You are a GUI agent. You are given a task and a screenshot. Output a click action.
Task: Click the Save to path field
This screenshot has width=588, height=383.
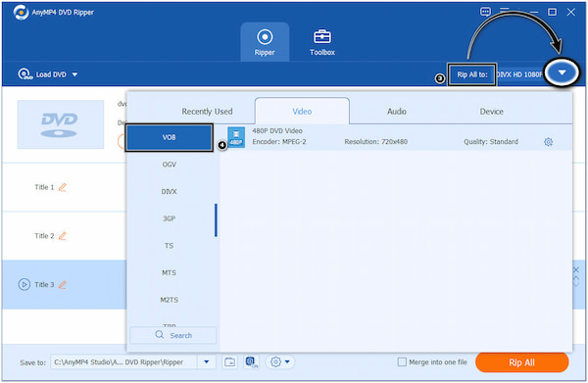click(123, 362)
